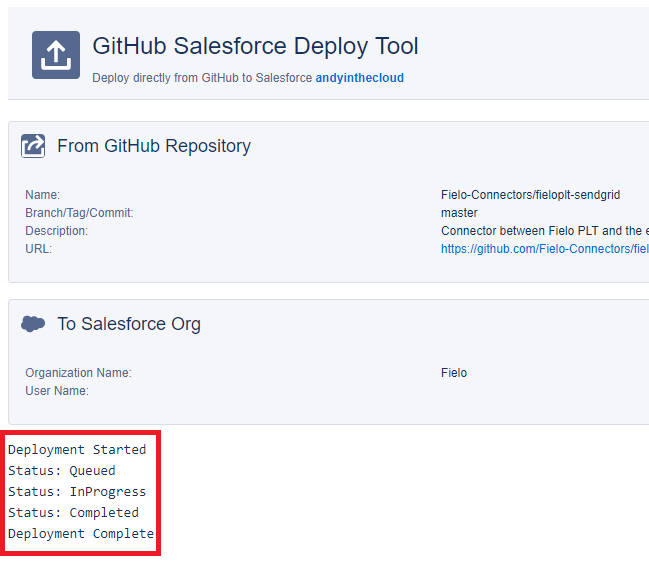Click the GitHub Salesforce Deploy Tool title
649x565 pixels.
coord(255,46)
